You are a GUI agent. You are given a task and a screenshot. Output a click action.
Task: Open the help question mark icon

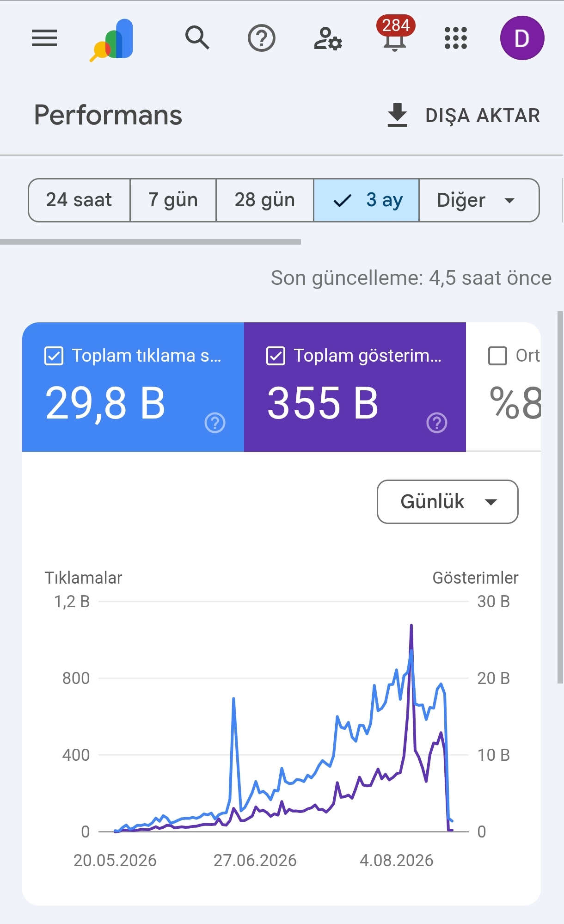coord(262,38)
